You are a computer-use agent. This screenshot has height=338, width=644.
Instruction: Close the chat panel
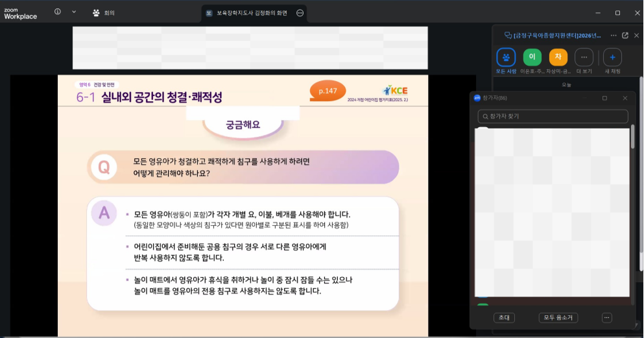pos(636,36)
